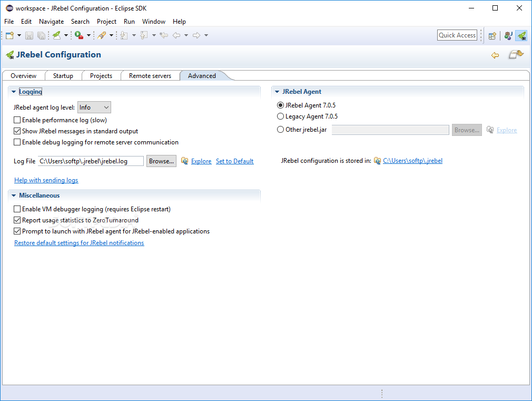Click Browse button next to Log File
The height and width of the screenshot is (401, 532).
[x=162, y=161]
